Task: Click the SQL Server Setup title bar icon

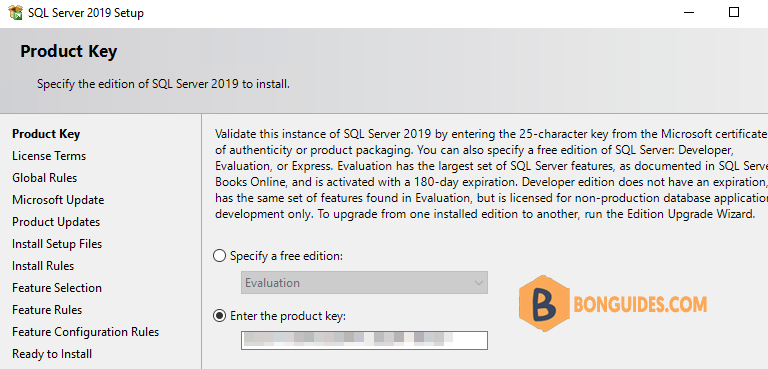Action: pos(15,13)
